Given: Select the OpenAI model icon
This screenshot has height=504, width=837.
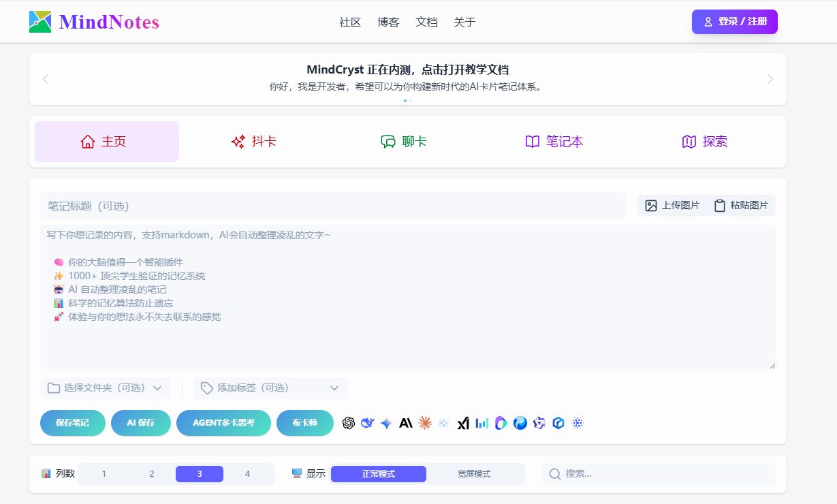Looking at the screenshot, I should click(349, 423).
